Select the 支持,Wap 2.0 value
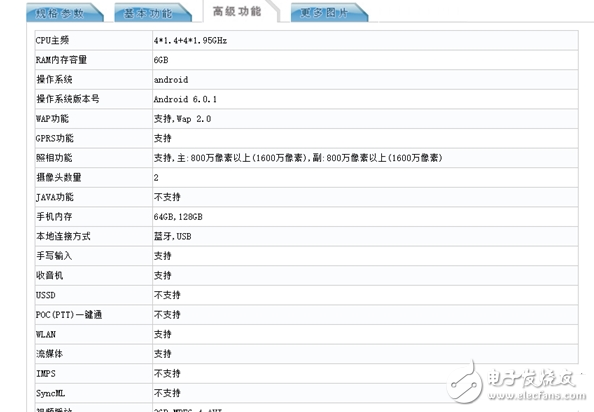This screenshot has width=594, height=412. click(182, 119)
